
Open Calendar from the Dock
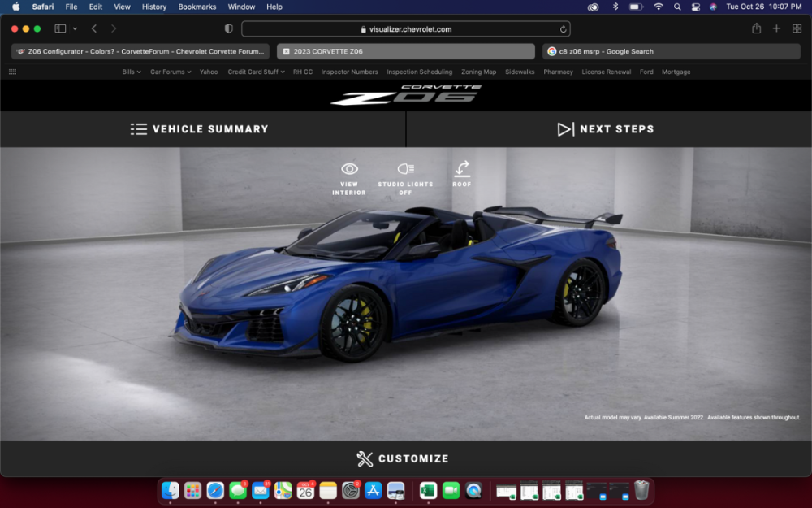305,490
